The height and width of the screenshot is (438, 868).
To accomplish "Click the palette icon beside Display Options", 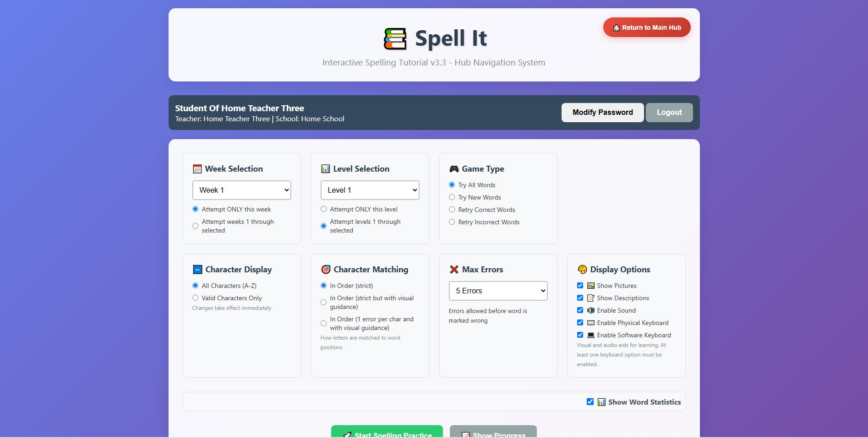I will pos(582,270).
